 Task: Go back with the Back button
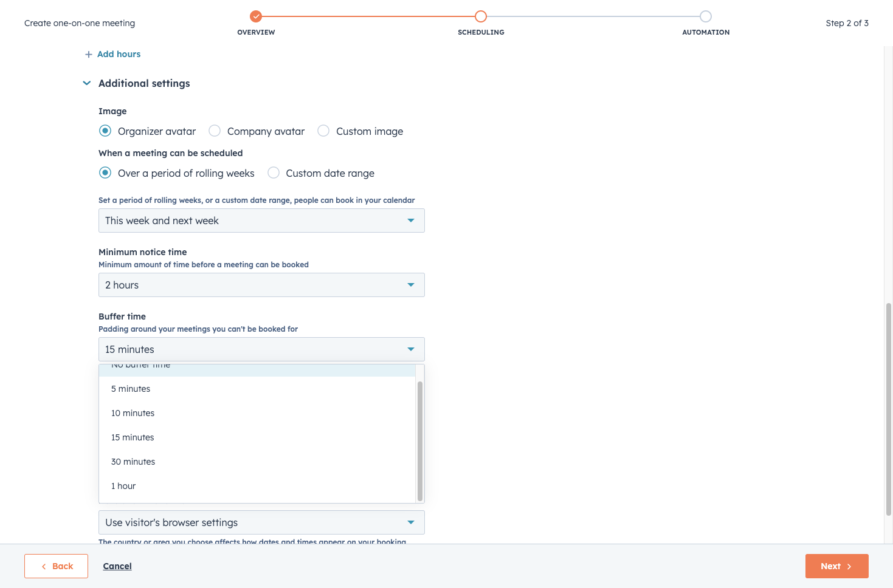tap(56, 566)
